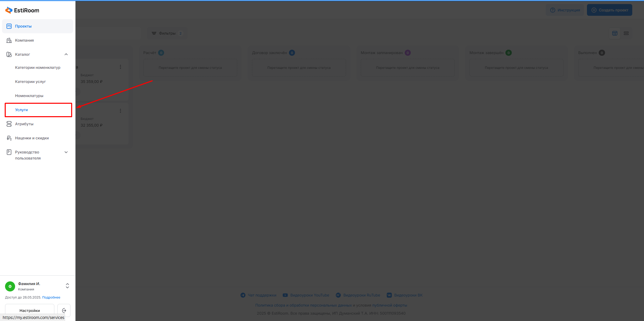
Task: Click the logout icon beside Настройки
Action: point(64,311)
